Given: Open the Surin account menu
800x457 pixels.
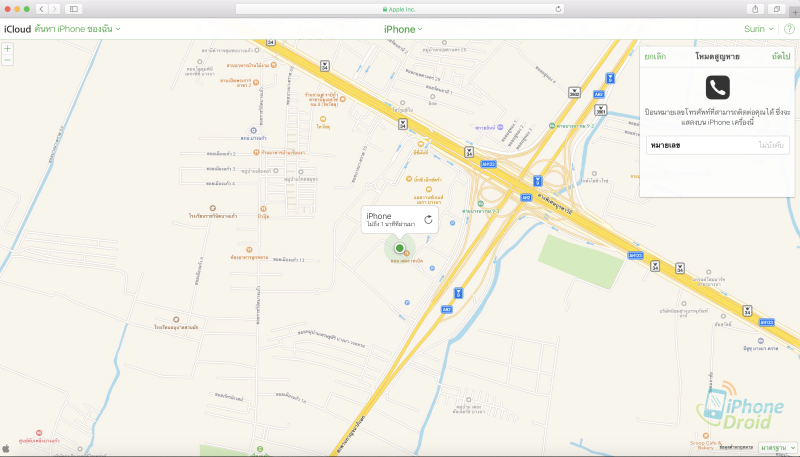Looking at the screenshot, I should pos(758,29).
